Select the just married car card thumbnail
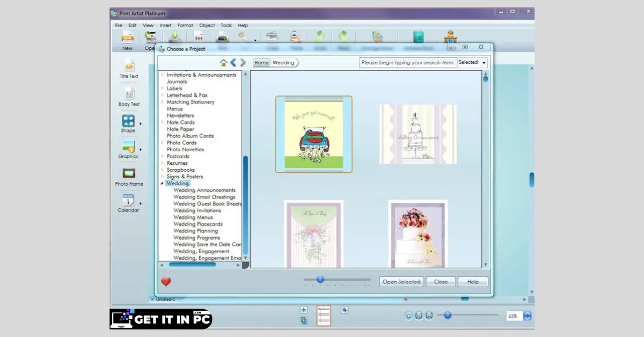The image size is (644, 337). click(314, 134)
